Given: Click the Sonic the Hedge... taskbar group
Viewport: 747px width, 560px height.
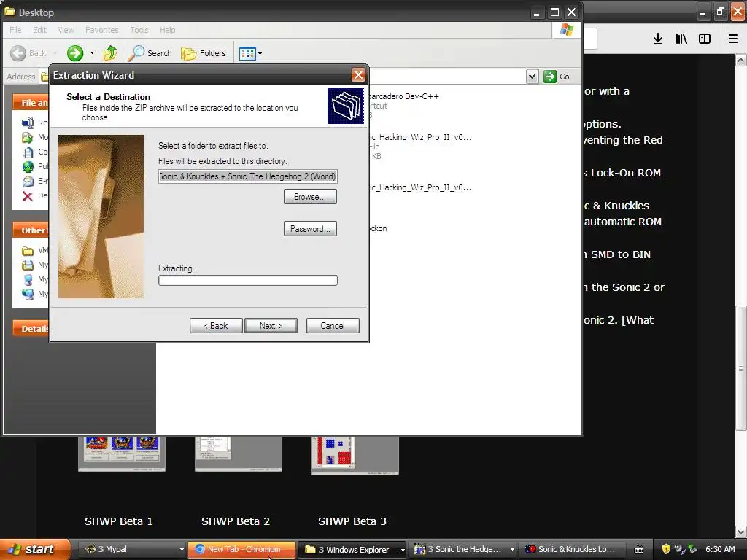Looking at the screenshot, I should click(463, 549).
